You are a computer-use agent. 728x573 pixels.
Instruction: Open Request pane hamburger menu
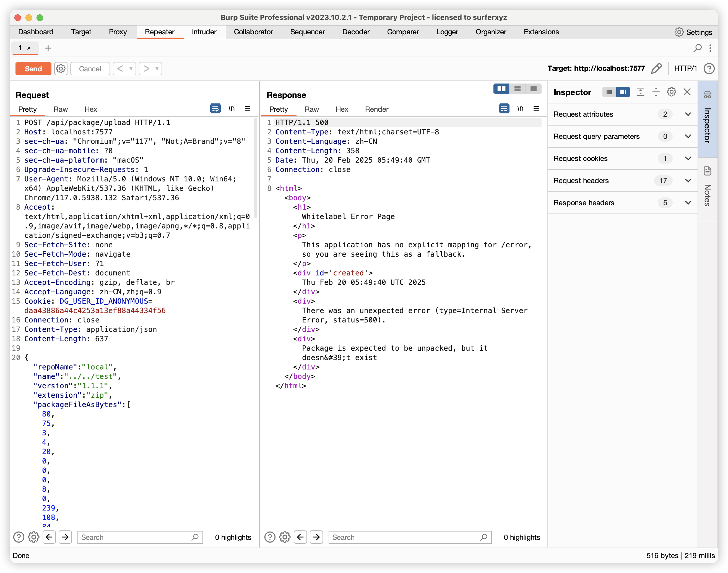coord(248,109)
